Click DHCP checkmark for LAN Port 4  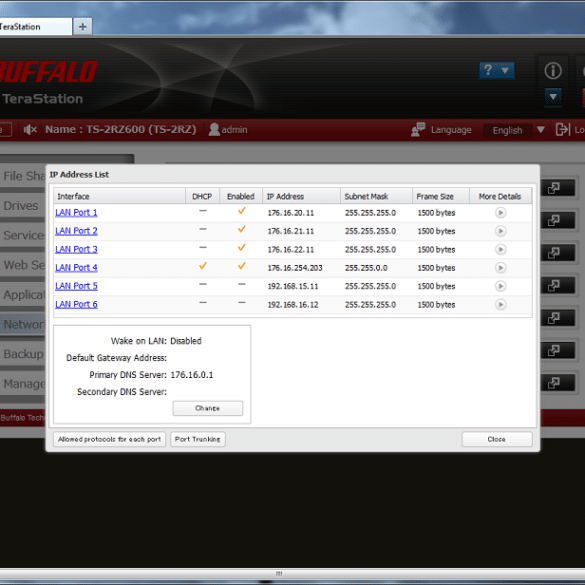203,266
